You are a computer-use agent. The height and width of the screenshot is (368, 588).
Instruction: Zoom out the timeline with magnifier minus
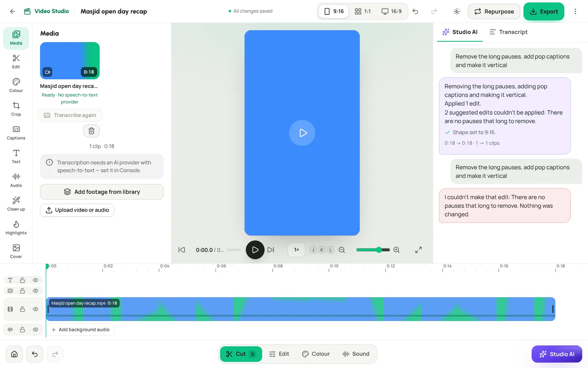[x=342, y=250]
